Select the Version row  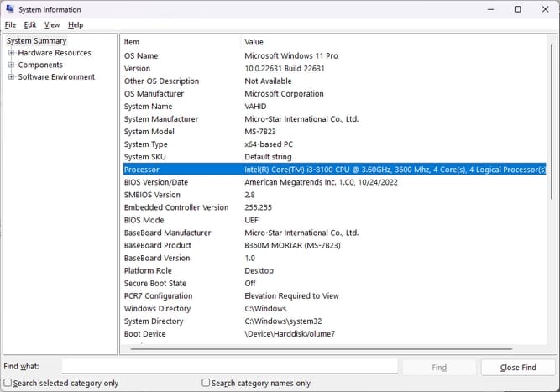(334, 68)
